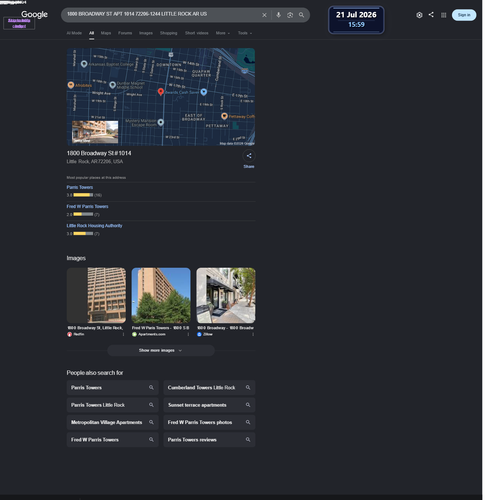Expand the More dropdown

[x=223, y=33]
